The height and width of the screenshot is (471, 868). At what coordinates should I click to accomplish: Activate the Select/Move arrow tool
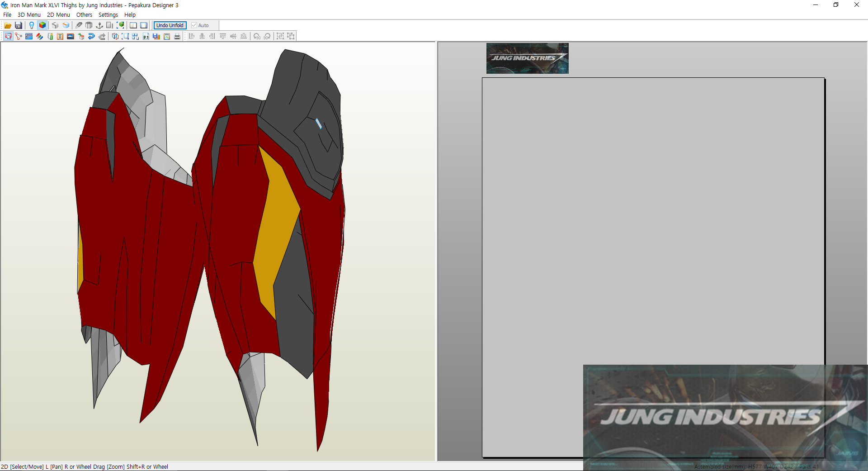pyautogui.click(x=8, y=36)
